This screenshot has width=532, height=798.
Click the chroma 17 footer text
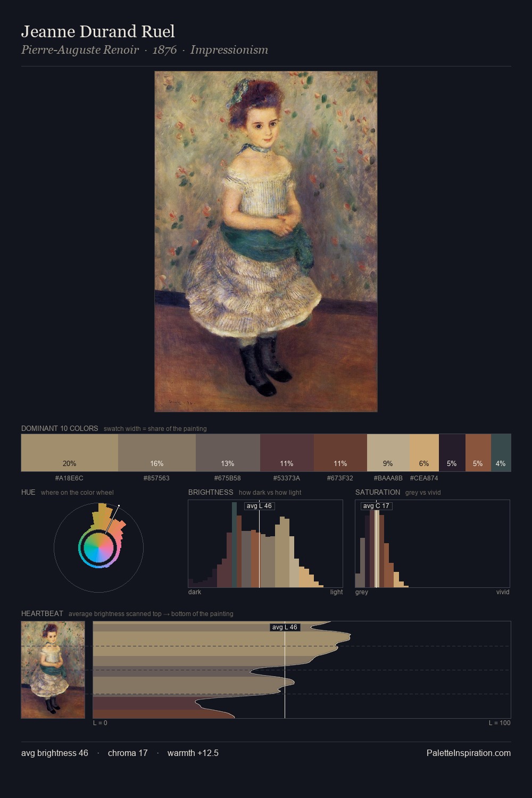click(x=128, y=753)
